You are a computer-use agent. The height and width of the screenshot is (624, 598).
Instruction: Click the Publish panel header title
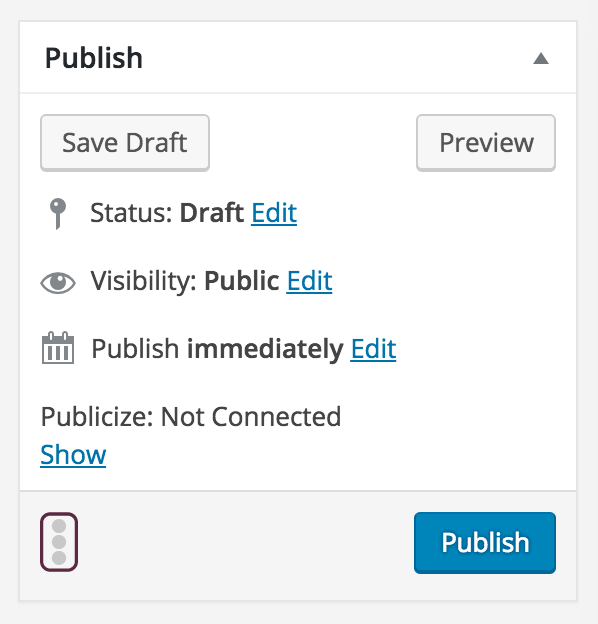(x=94, y=58)
